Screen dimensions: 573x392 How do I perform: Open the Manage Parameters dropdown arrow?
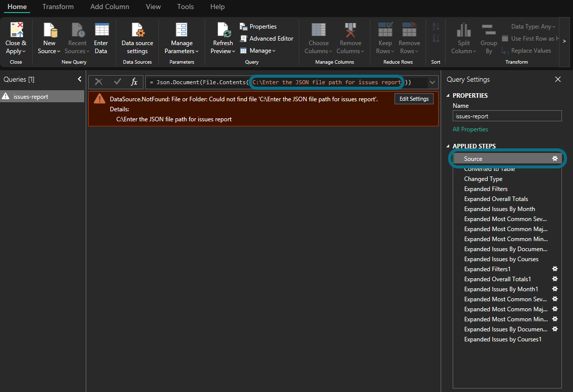197,52
